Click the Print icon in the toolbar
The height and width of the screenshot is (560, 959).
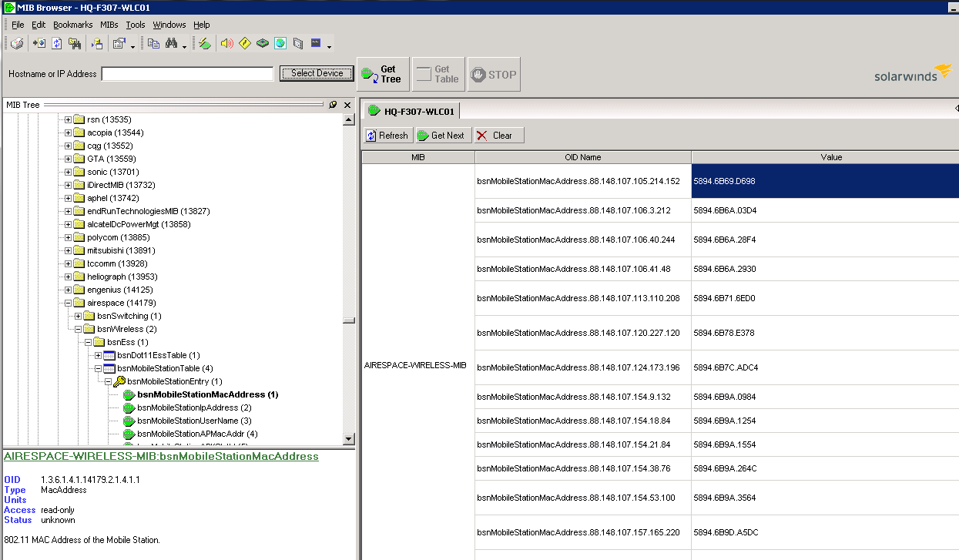click(x=17, y=44)
